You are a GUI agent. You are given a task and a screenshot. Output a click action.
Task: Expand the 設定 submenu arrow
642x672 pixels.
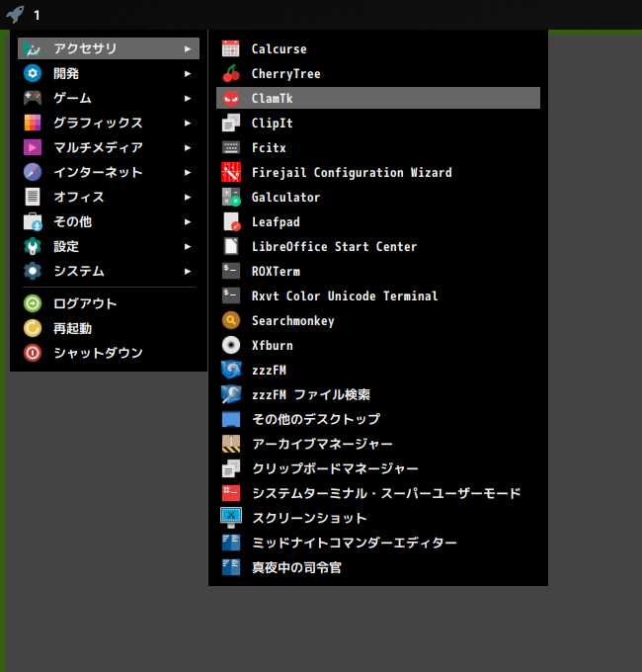click(188, 246)
